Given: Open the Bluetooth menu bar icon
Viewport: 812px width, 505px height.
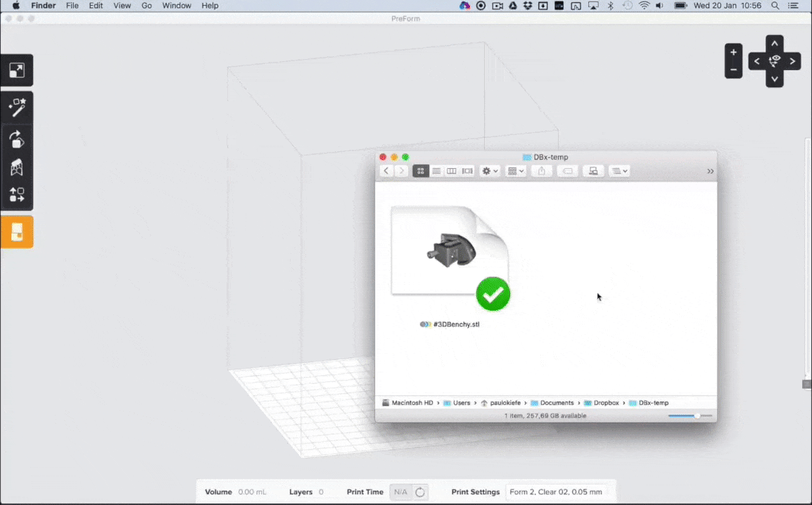Looking at the screenshot, I should coord(610,6).
